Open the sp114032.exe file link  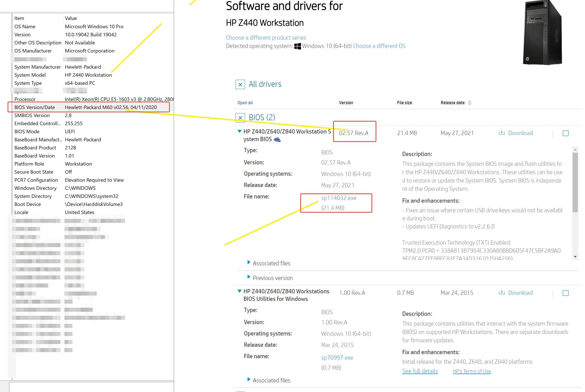[x=338, y=198]
